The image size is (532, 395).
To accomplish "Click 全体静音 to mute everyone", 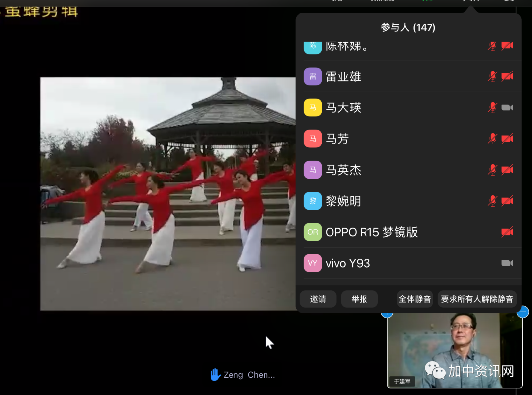I will pyautogui.click(x=414, y=299).
